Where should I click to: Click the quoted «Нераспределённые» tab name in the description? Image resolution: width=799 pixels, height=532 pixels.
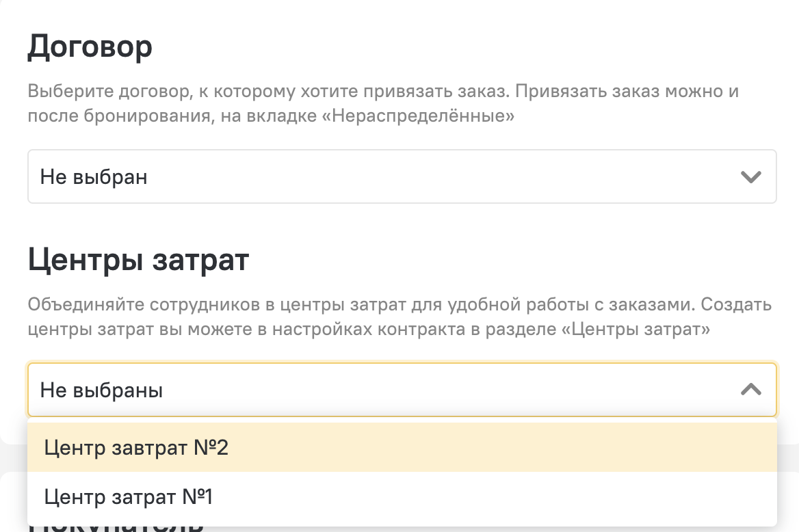[422, 116]
